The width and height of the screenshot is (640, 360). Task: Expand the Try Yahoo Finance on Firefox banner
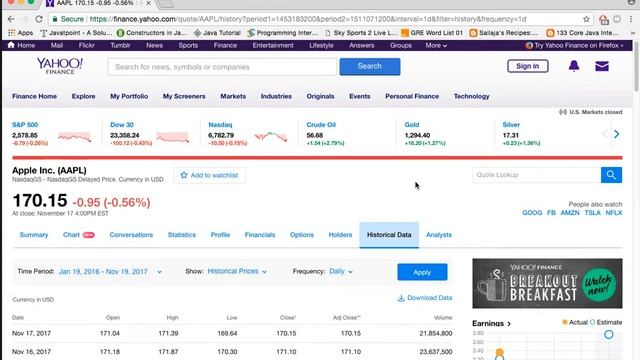pyautogui.click(x=575, y=45)
